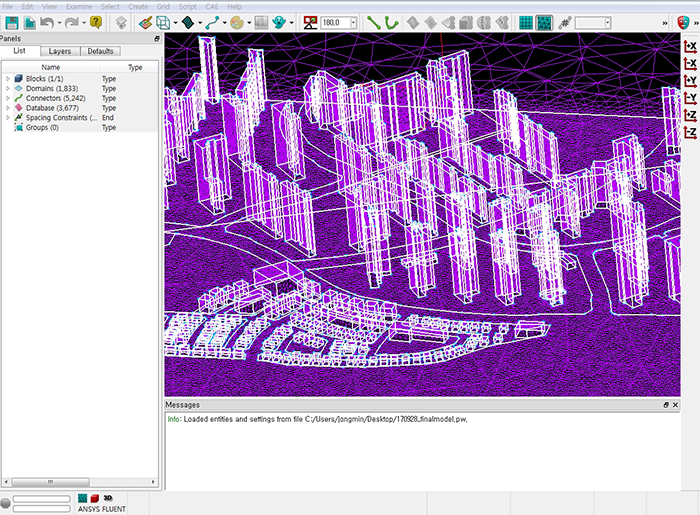
Task: Click the Redo arrow icon
Action: (71, 22)
